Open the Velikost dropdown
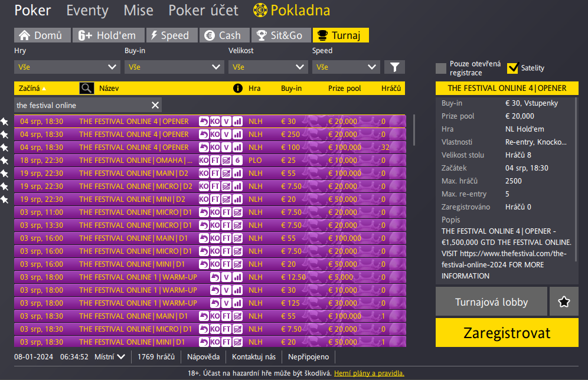 coord(268,67)
